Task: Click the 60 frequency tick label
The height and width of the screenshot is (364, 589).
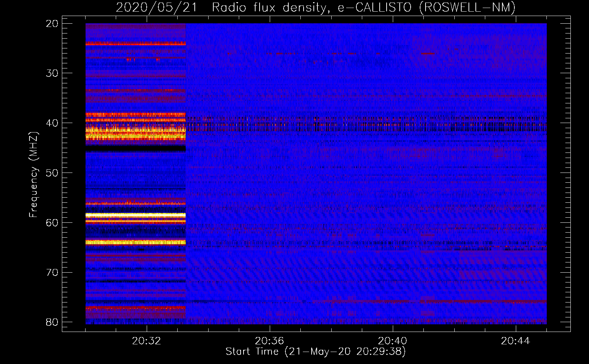Action: coord(52,222)
